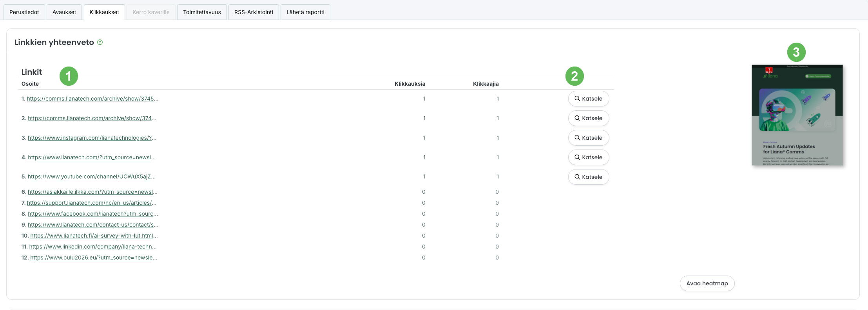Viewport: 868px width, 310px height.
Task: Open the asiakkaille.ilkka.com link
Action: pos(92,192)
